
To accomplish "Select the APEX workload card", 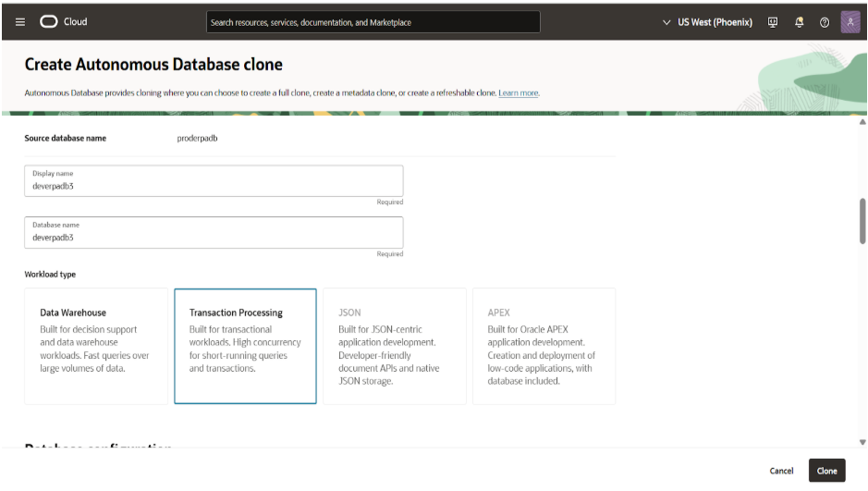I will pos(544,346).
